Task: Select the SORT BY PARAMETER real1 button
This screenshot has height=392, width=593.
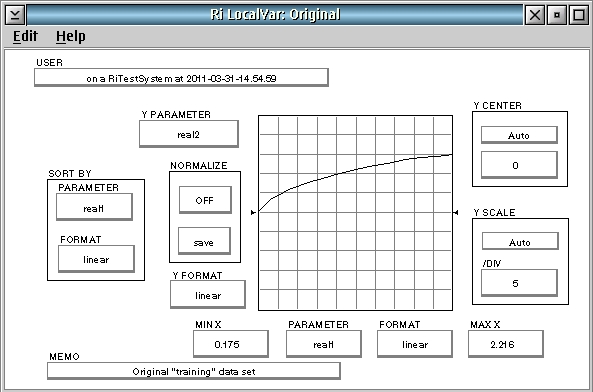Action: point(94,207)
